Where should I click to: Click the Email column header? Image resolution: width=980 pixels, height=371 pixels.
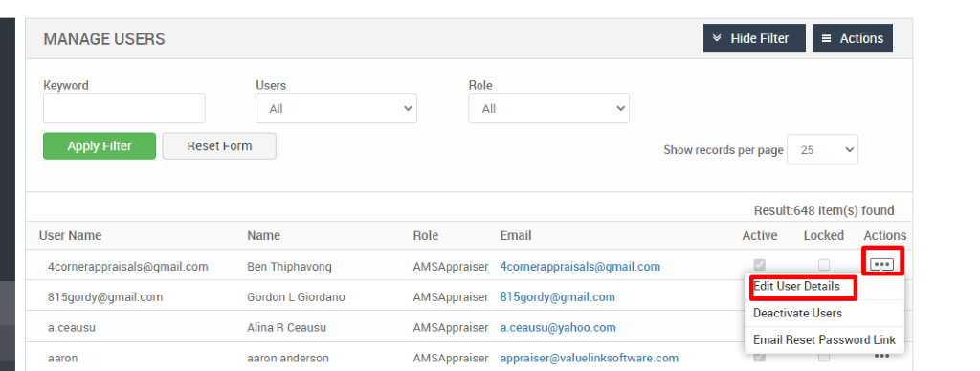pos(516,235)
